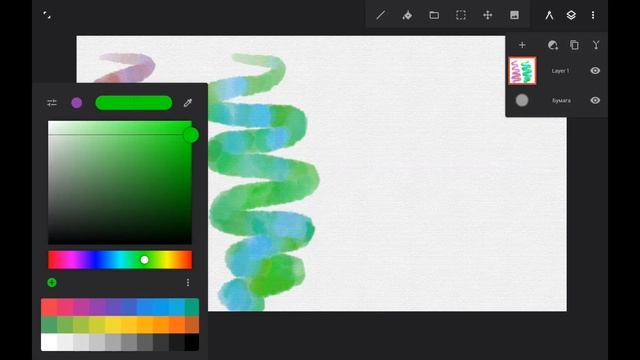Open the folder icon in toolbar

tap(434, 15)
